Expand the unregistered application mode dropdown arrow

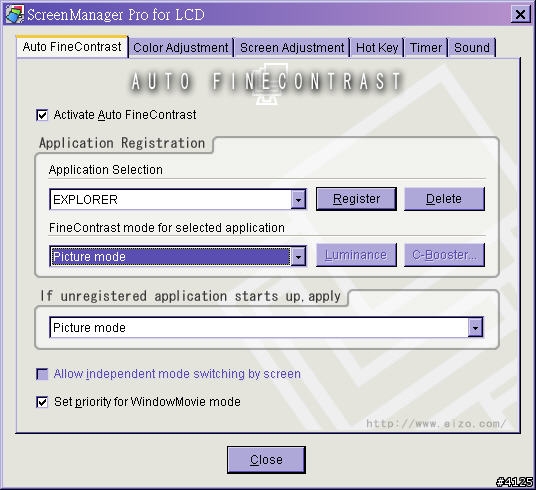pos(475,327)
